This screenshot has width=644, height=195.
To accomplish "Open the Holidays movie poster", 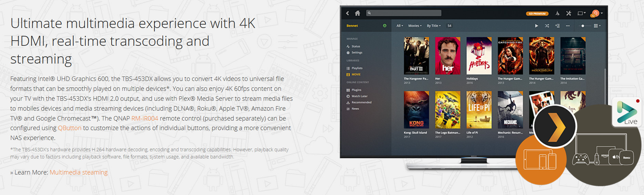I will pos(479,56).
